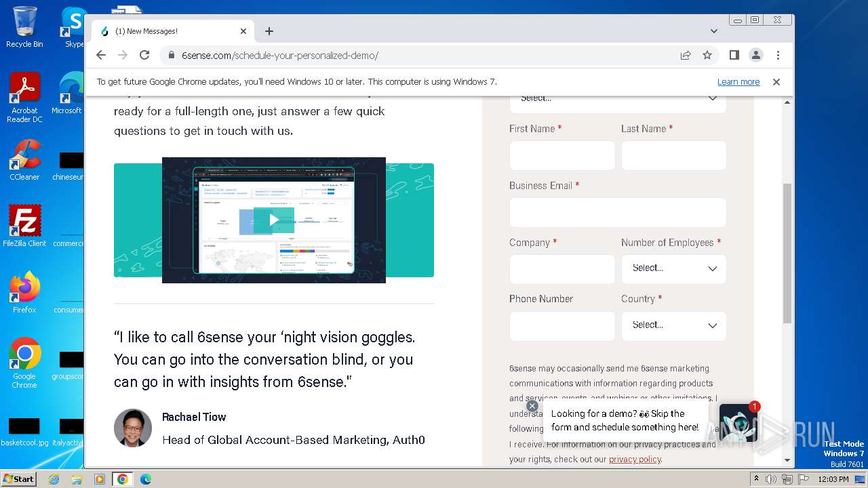Open new tab with plus button
The image size is (868, 488).
pos(269,31)
